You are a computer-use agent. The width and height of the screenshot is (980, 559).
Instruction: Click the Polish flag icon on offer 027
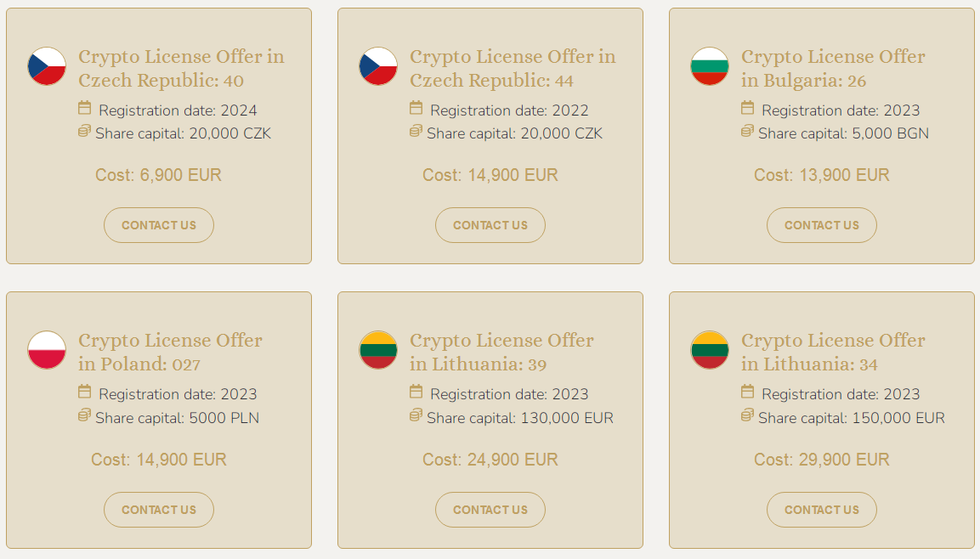coord(47,350)
